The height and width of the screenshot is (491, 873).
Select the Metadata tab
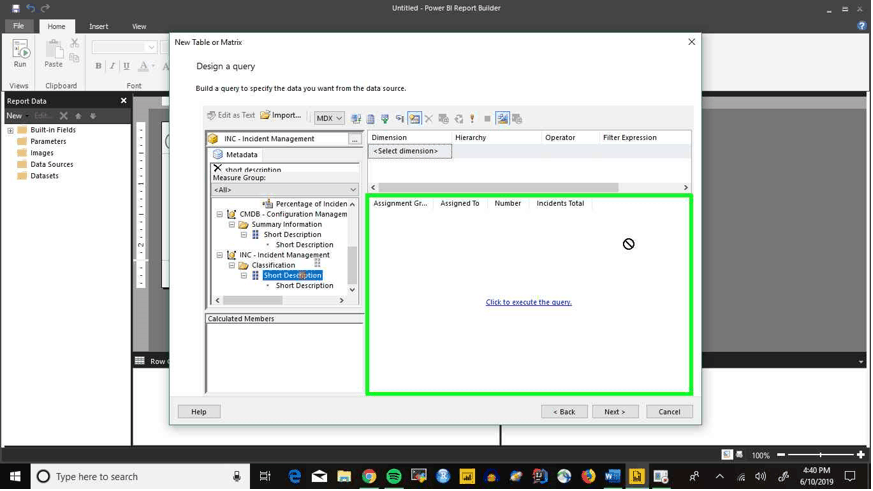point(236,155)
